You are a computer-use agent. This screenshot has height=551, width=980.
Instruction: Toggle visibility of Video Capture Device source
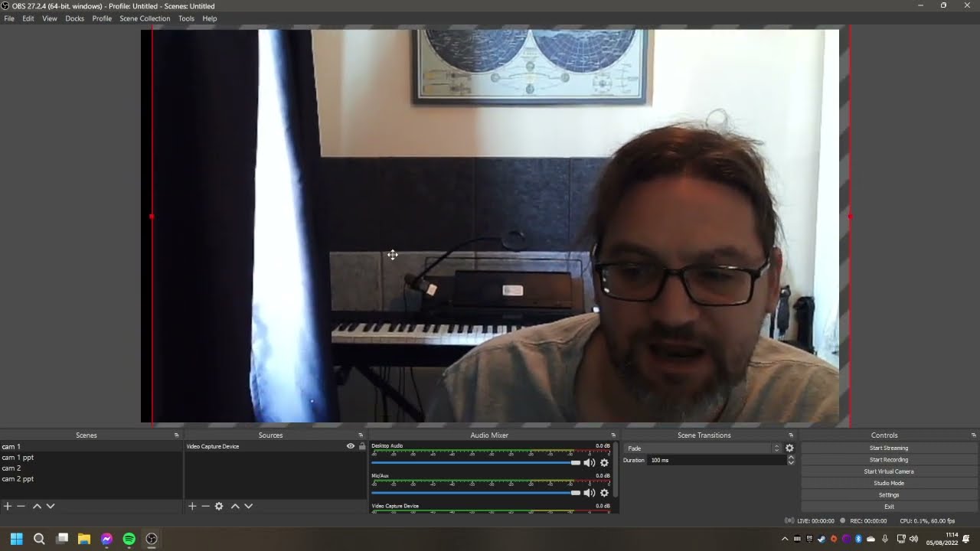[x=351, y=446]
